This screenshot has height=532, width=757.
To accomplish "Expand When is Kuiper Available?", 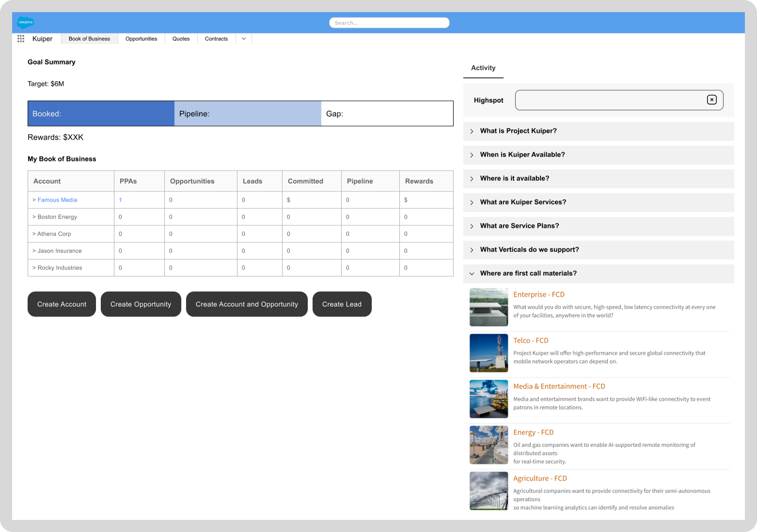I will 599,155.
